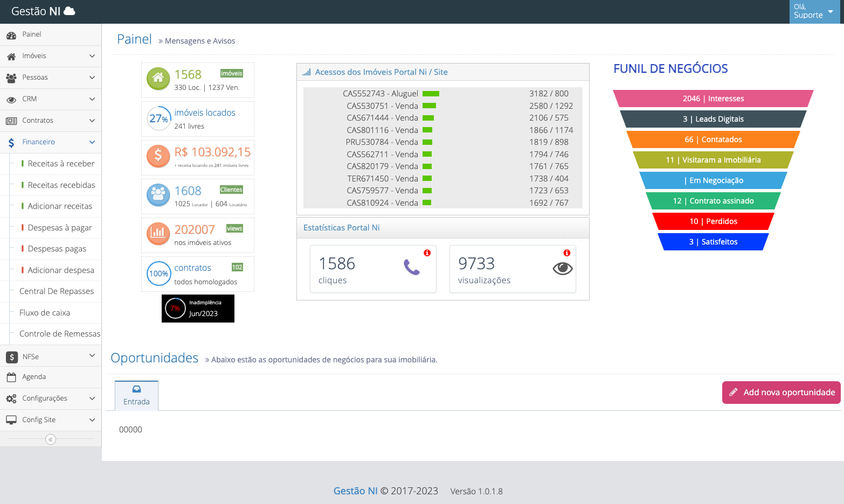Viewport: 844px width, 504px height.
Task: Click the purple phone cliques icon
Action: tap(411, 267)
